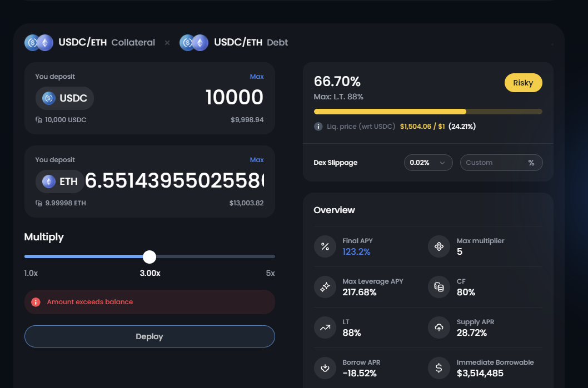Click the Multiply slider handle at 3.00x

150,257
